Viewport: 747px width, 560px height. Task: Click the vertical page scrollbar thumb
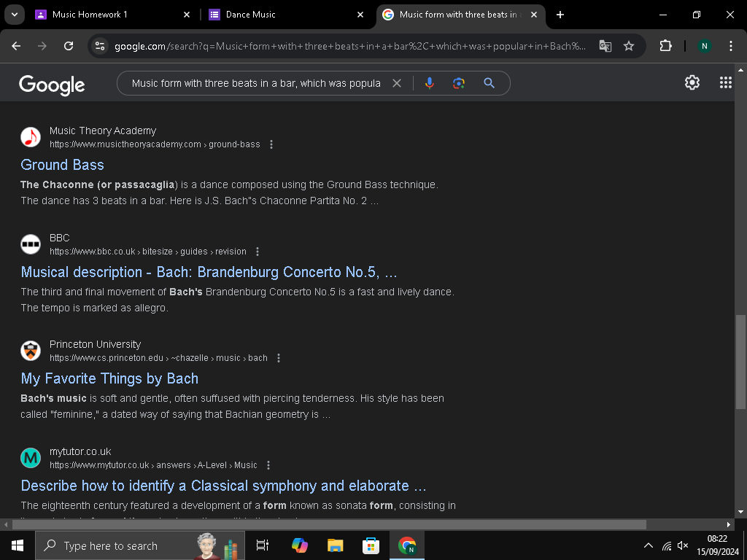coord(740,362)
